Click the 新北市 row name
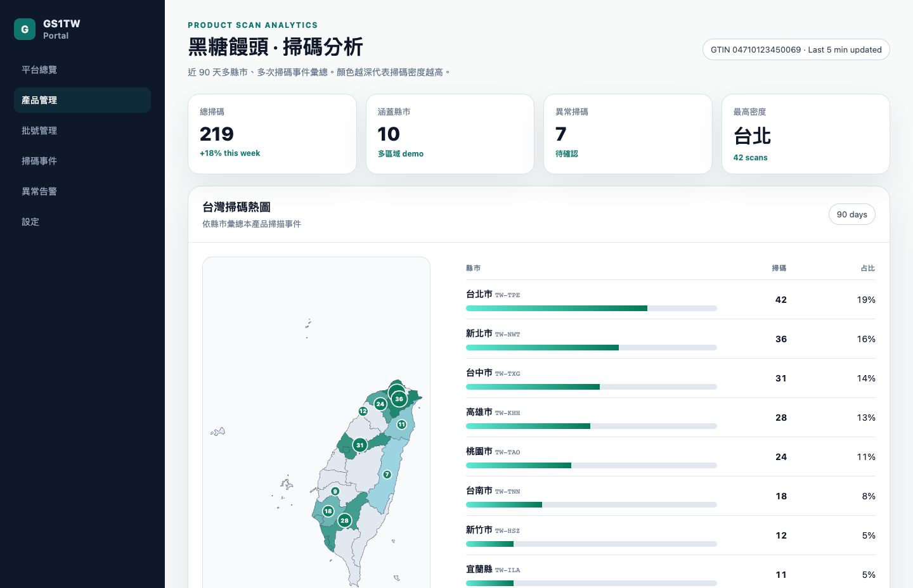The height and width of the screenshot is (588, 913). [x=479, y=333]
